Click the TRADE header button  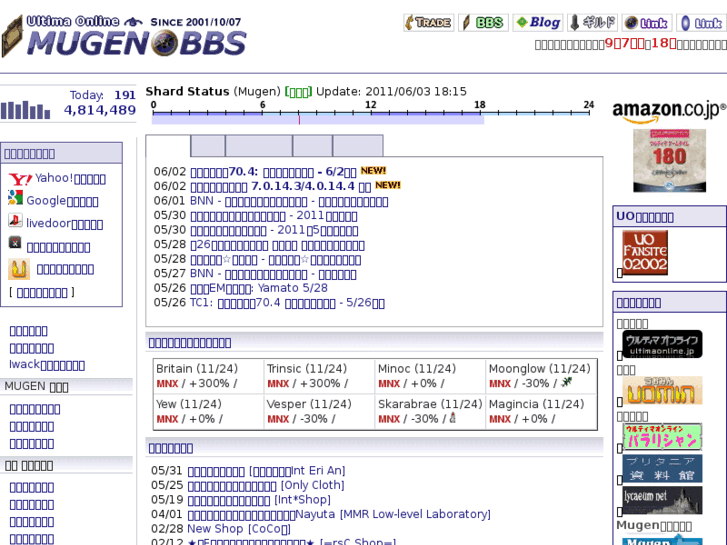428,23
